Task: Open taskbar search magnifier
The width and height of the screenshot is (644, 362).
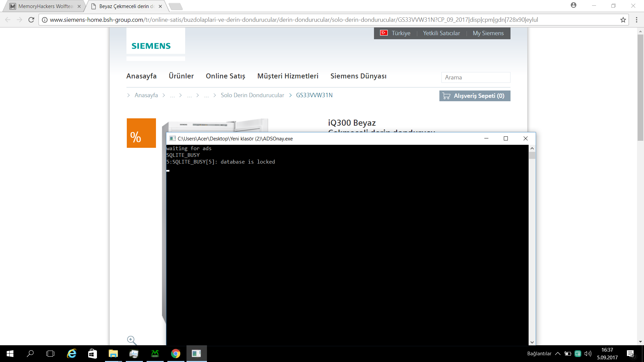Action: coord(30,354)
